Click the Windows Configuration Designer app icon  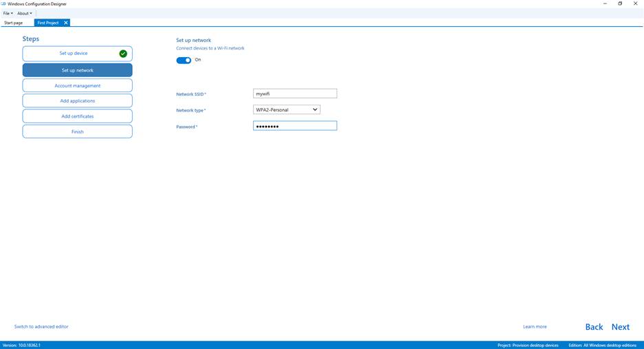tap(3, 3)
